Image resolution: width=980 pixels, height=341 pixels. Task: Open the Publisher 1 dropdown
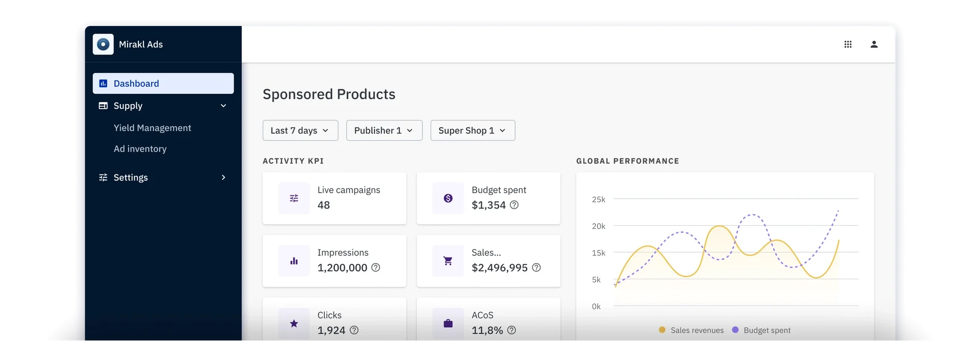(x=384, y=130)
